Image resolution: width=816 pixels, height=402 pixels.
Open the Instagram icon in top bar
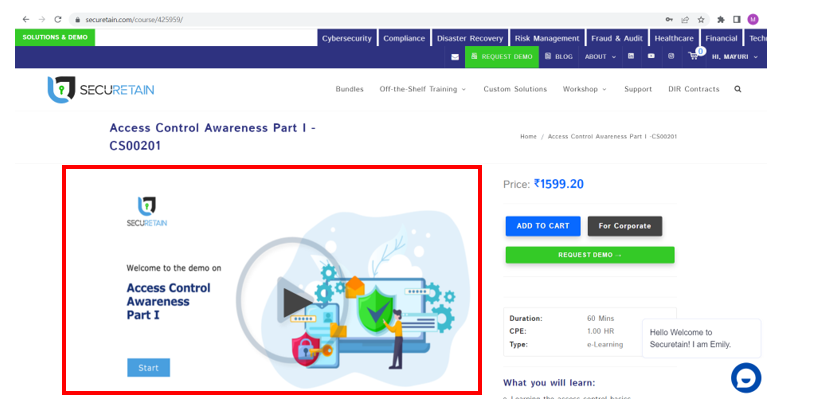(671, 56)
